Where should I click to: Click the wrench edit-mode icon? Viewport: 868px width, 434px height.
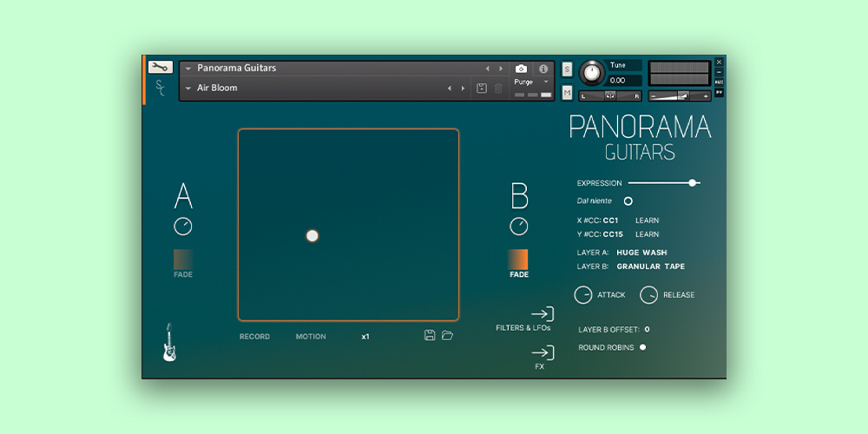[x=161, y=67]
